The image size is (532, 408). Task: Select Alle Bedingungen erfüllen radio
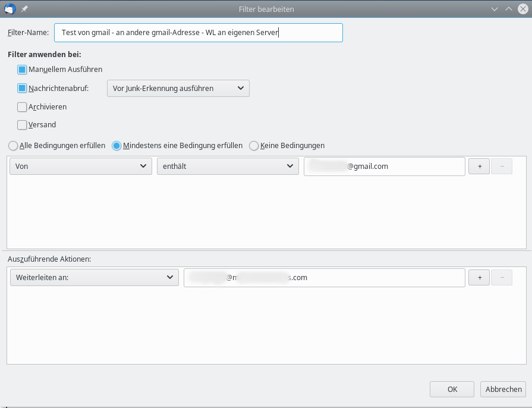pyautogui.click(x=13, y=146)
